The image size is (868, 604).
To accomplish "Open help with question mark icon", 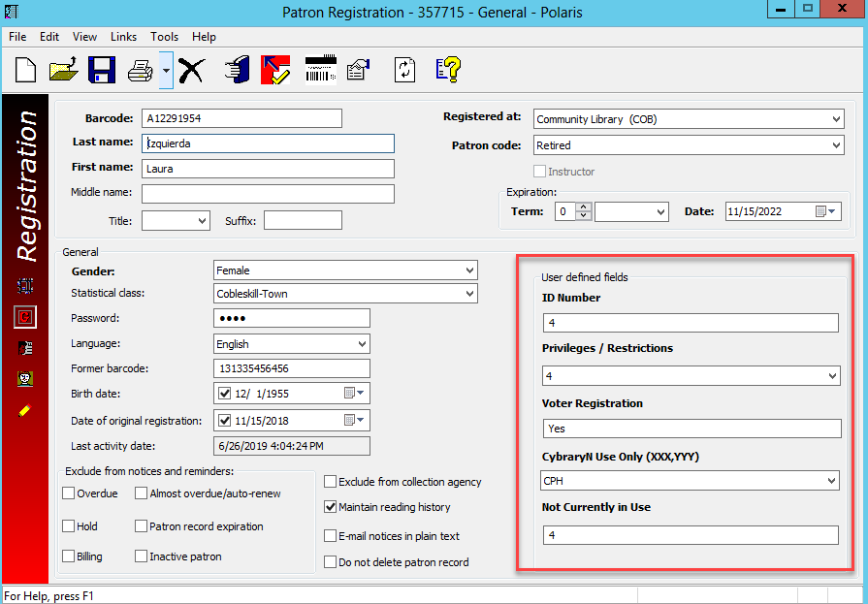I will click(x=447, y=70).
